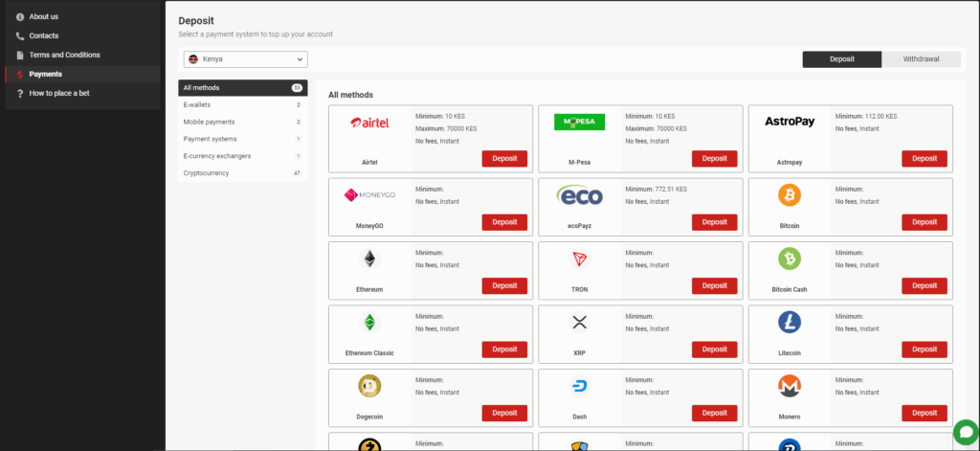
Task: Click the Dogecoin coin icon
Action: pyautogui.click(x=369, y=387)
